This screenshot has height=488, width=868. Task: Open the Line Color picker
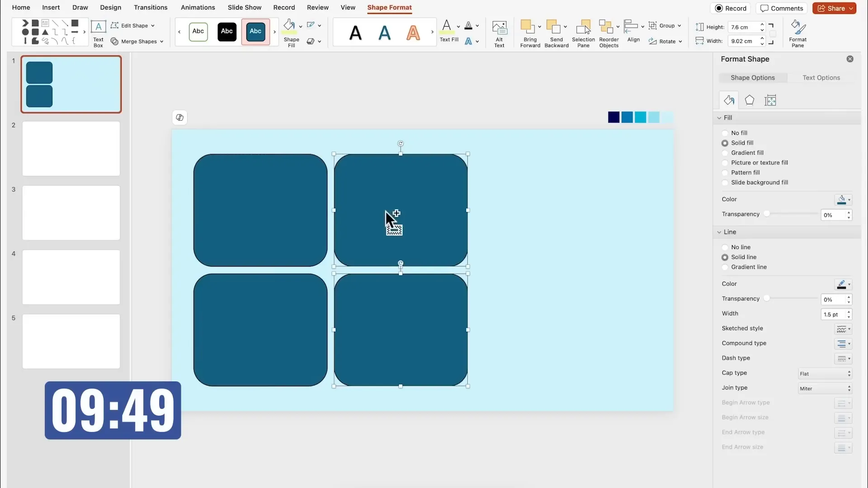pos(843,284)
